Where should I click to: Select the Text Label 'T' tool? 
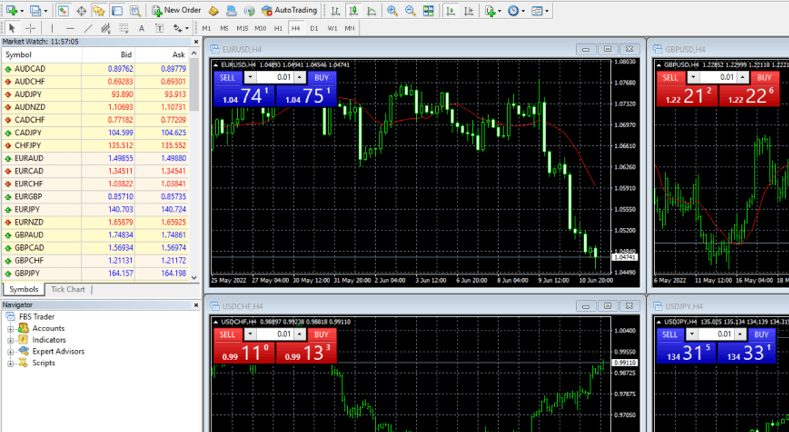[x=160, y=28]
